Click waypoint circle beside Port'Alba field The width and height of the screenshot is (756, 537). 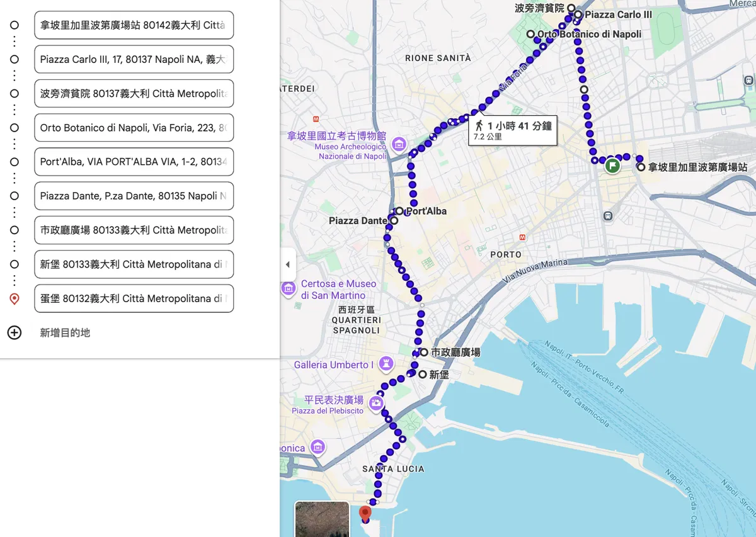click(x=14, y=162)
